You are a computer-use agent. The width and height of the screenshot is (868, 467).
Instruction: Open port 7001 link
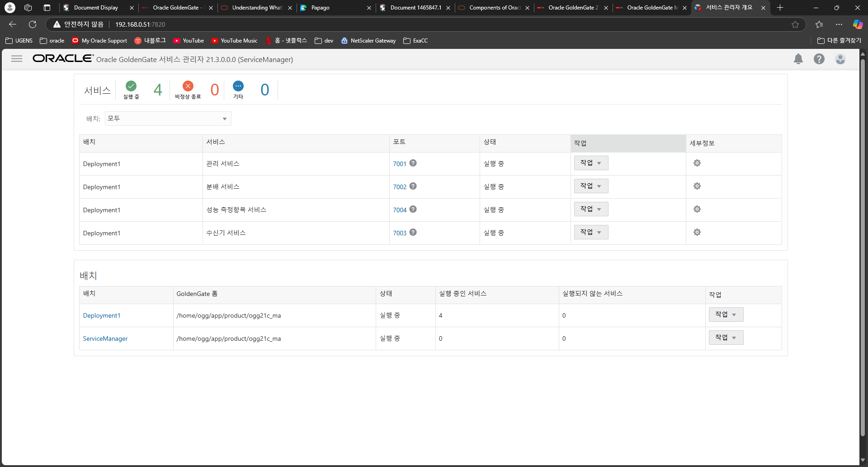pos(400,164)
